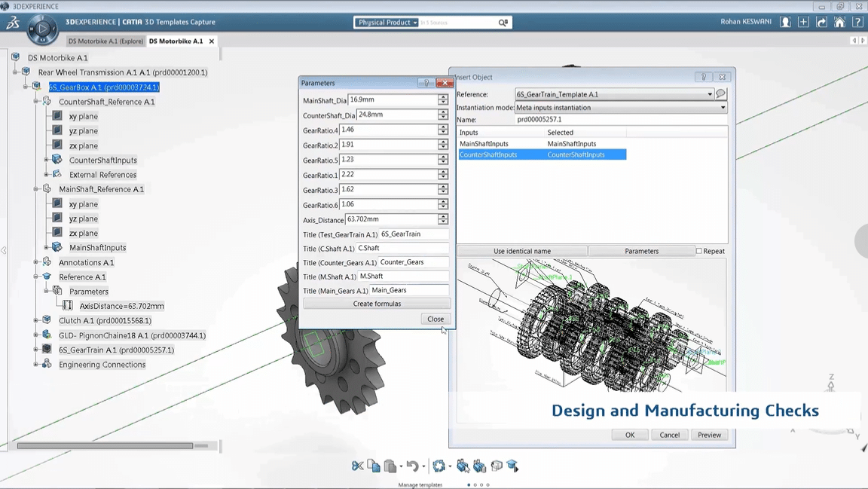Click the plus Add icon in top bar

pyautogui.click(x=803, y=23)
